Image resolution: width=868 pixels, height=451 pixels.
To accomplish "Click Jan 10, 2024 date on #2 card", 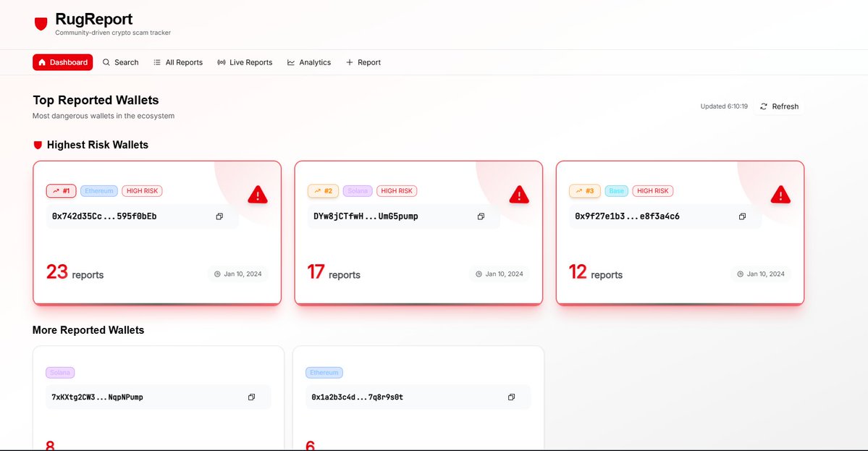I will point(500,274).
